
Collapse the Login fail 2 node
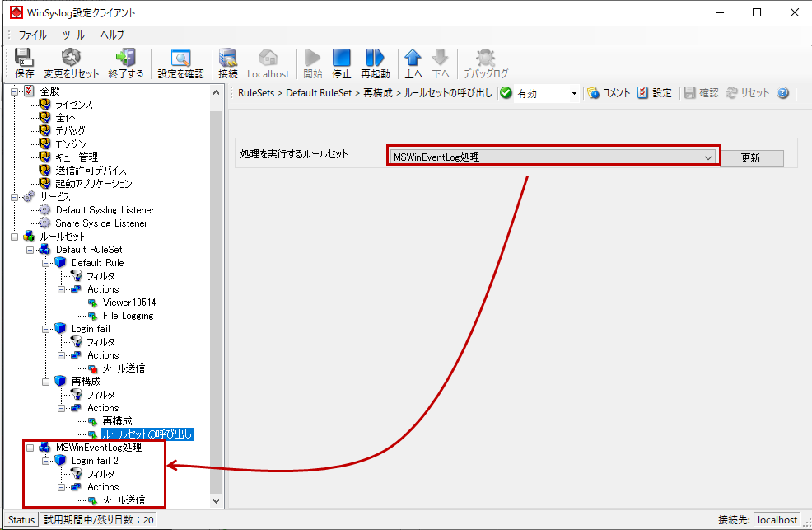click(45, 461)
